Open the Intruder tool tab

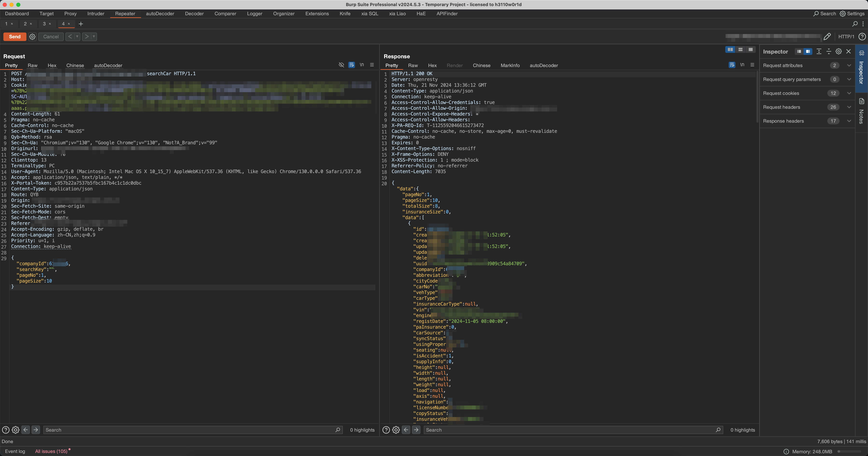96,14
